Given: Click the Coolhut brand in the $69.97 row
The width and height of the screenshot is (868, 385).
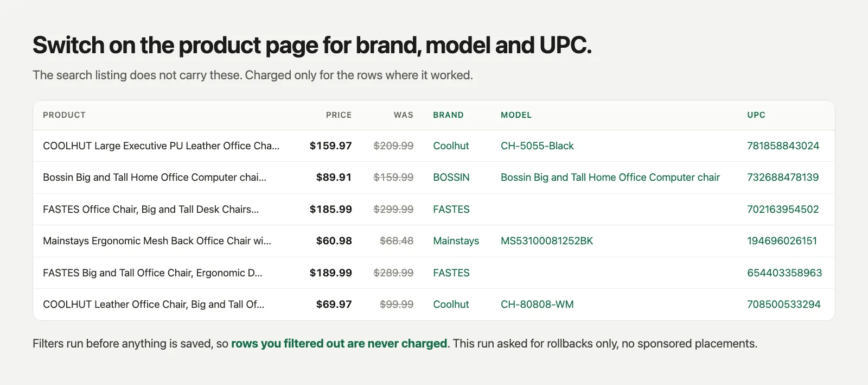Looking at the screenshot, I should tap(451, 304).
